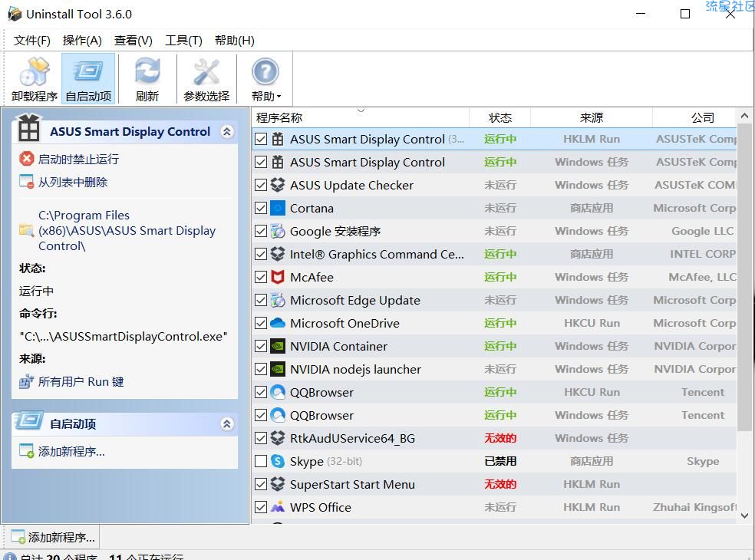
Task: Sort by 来源 column header
Action: [x=592, y=117]
